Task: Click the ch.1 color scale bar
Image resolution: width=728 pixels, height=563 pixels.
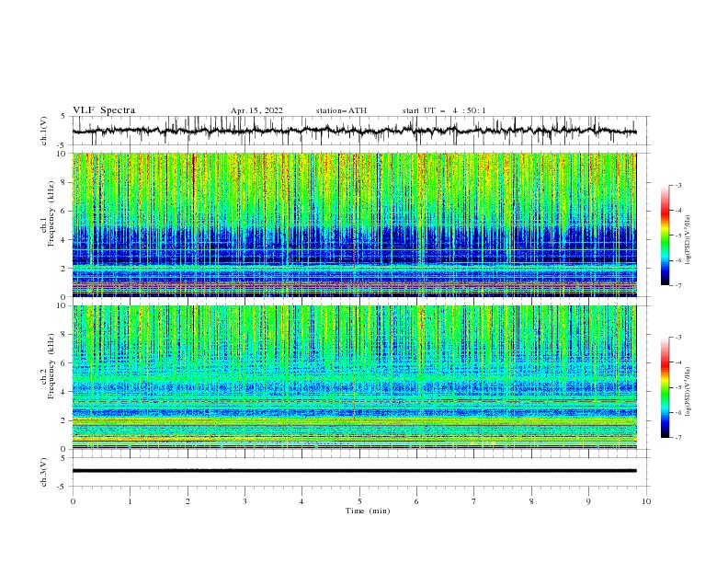Action: coord(665,236)
